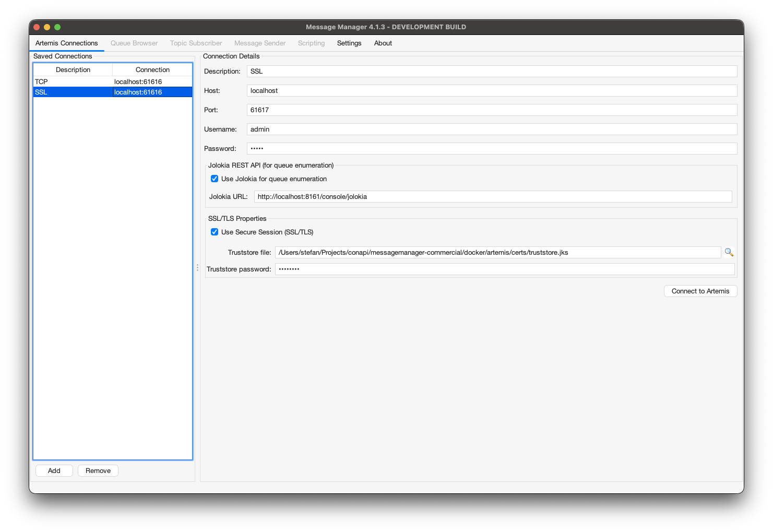773x532 pixels.
Task: Add a new saved connection
Action: point(54,470)
